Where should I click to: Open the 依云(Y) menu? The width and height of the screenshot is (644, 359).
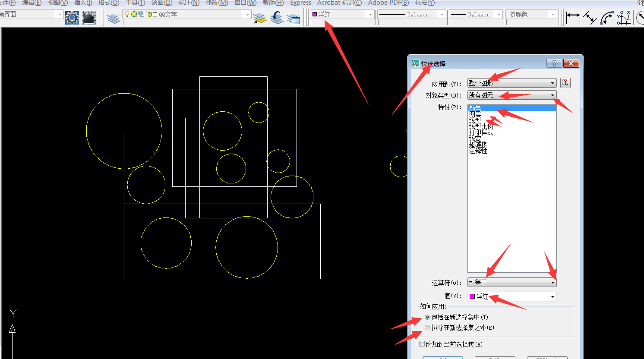coord(425,3)
